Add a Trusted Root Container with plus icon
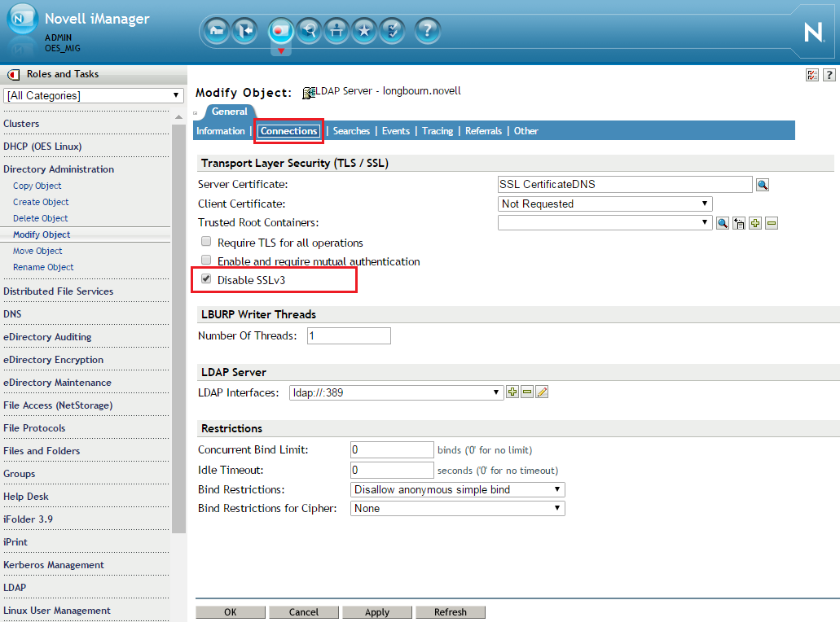The image size is (840, 622). click(x=755, y=223)
